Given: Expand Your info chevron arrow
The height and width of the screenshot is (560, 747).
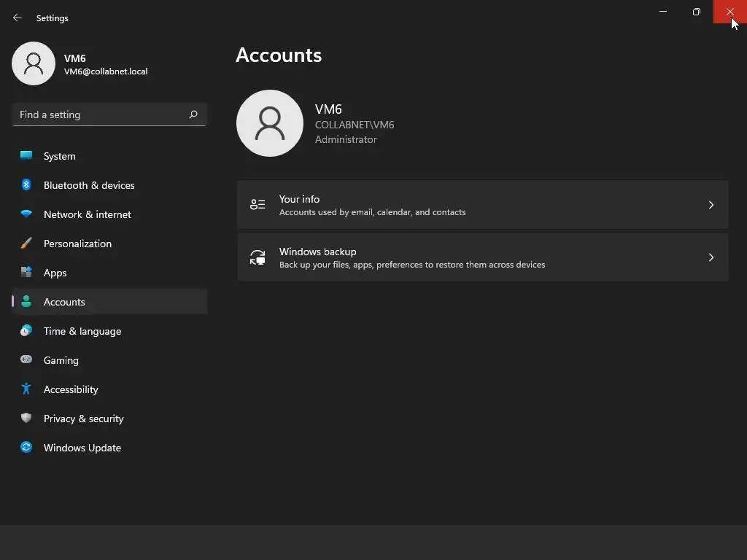Looking at the screenshot, I should click(711, 205).
